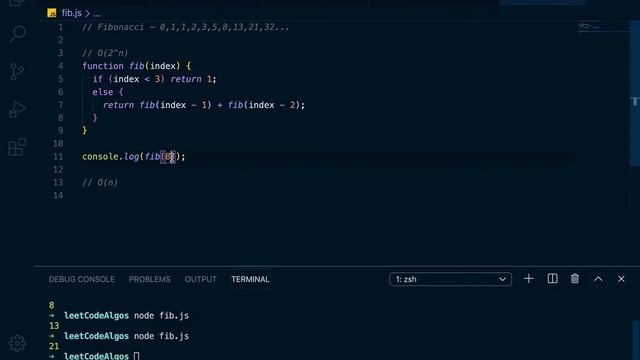This screenshot has height=360, width=640.
Task: Select the TERMINAL tab
Action: click(x=250, y=279)
